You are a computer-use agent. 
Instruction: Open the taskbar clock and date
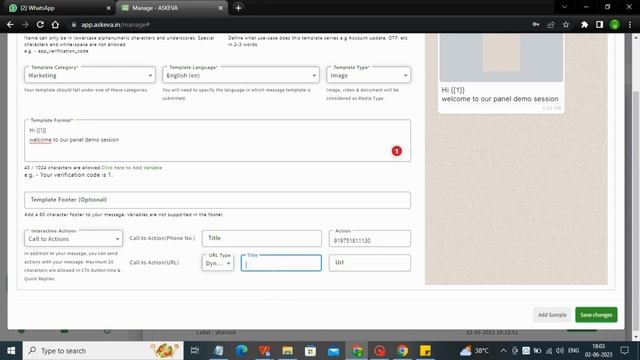(x=599, y=351)
